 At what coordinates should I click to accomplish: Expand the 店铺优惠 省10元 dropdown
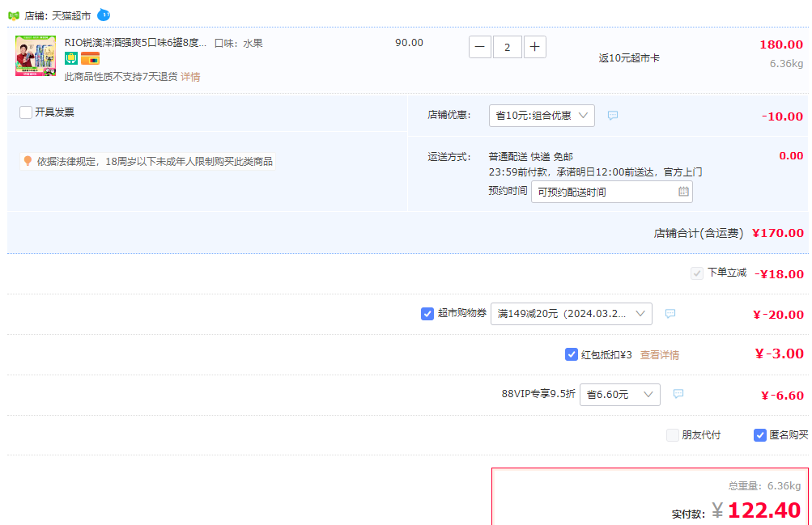[542, 116]
